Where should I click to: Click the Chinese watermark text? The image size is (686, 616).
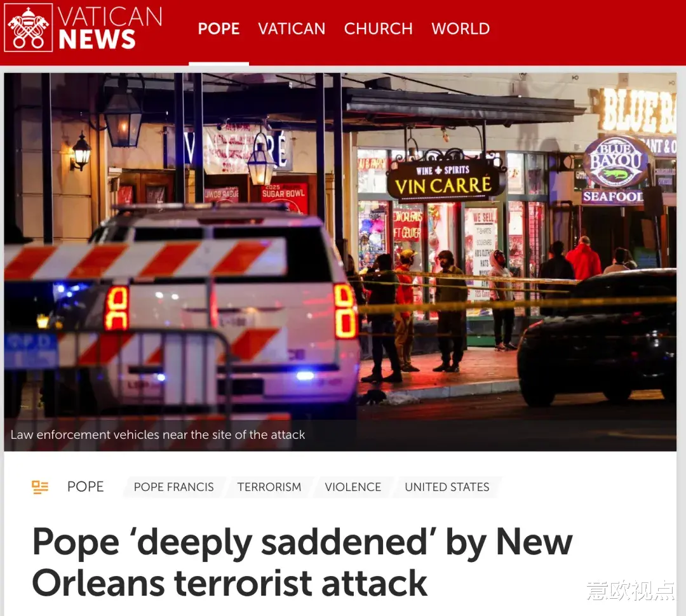click(x=631, y=590)
